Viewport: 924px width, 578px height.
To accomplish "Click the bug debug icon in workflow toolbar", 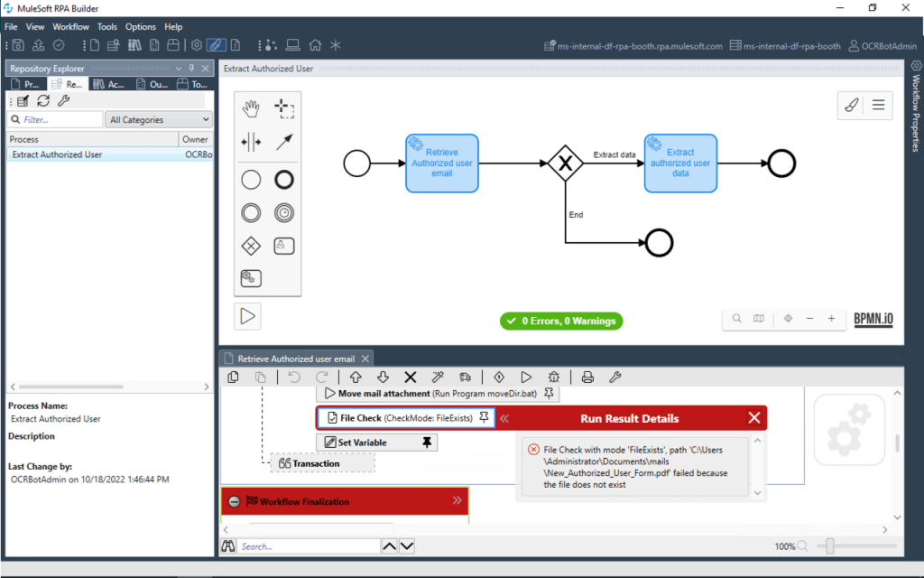I will coord(554,378).
